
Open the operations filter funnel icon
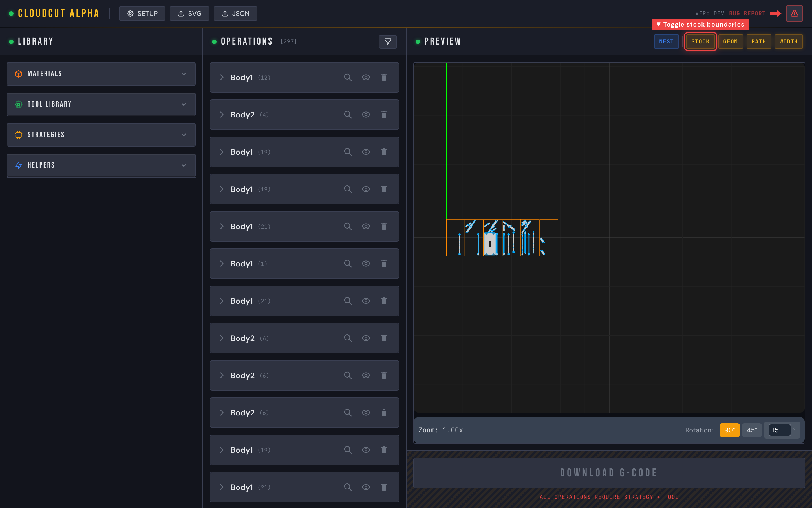388,42
